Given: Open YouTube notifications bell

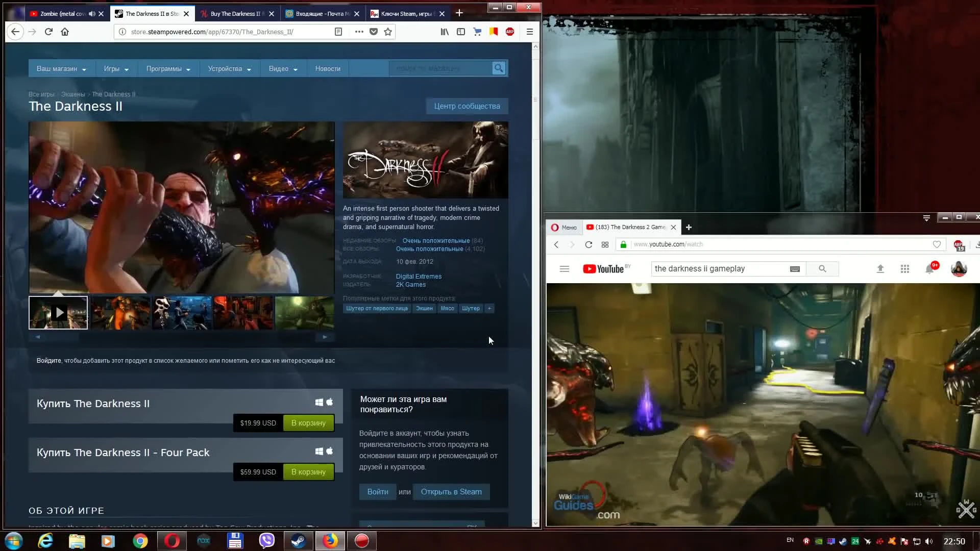Looking at the screenshot, I should [929, 269].
